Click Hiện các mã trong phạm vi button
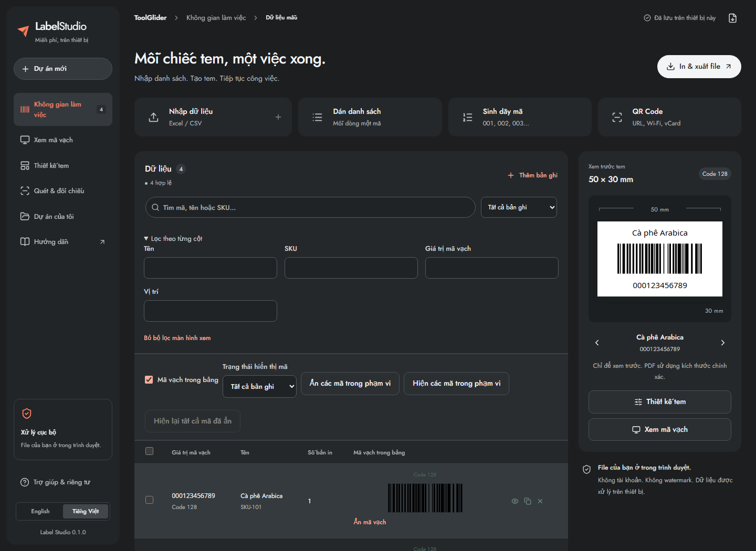The width and height of the screenshot is (756, 551). click(x=457, y=384)
